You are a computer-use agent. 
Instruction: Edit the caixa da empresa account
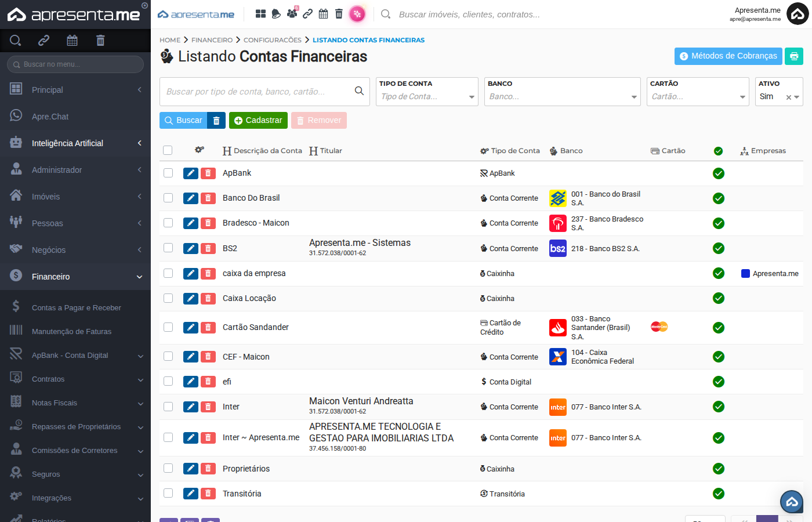click(191, 273)
